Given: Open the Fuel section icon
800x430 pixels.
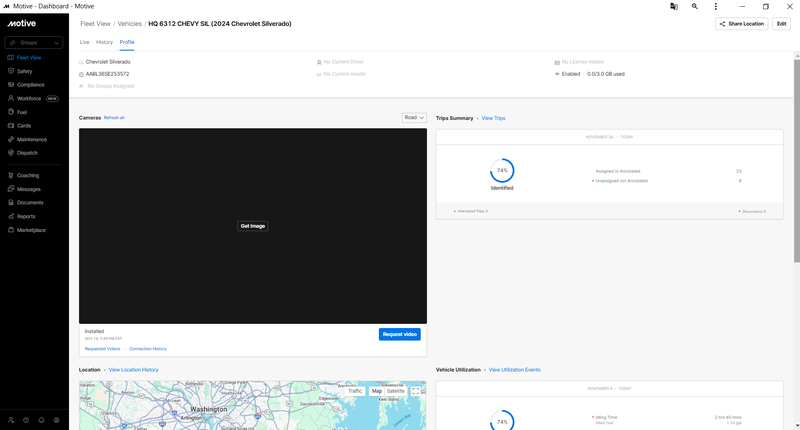Looking at the screenshot, I should [x=11, y=112].
